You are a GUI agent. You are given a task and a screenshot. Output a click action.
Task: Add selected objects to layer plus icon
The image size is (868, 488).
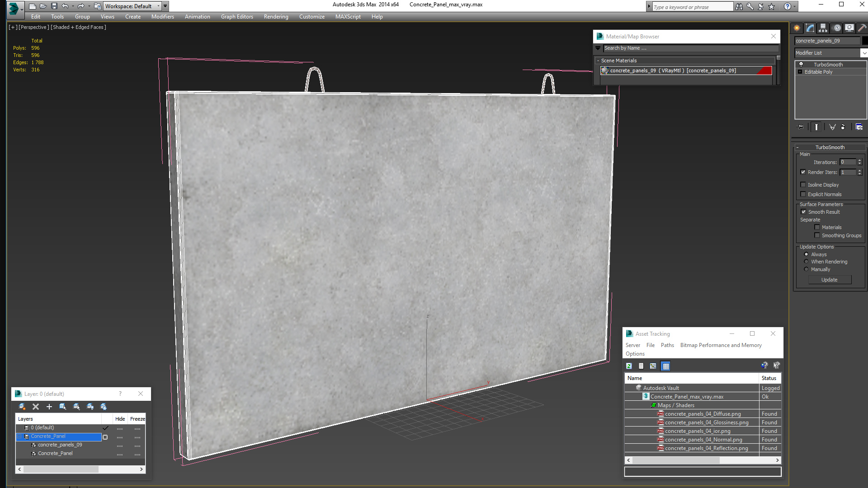pos(49,407)
